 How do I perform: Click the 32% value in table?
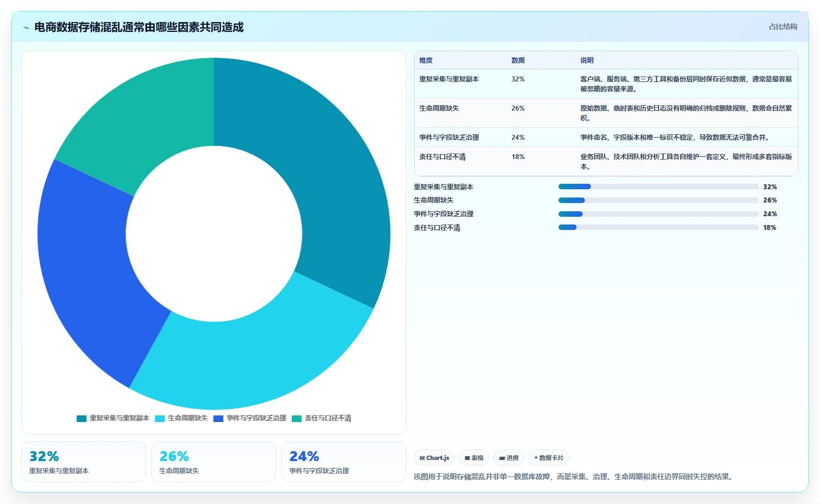[518, 79]
